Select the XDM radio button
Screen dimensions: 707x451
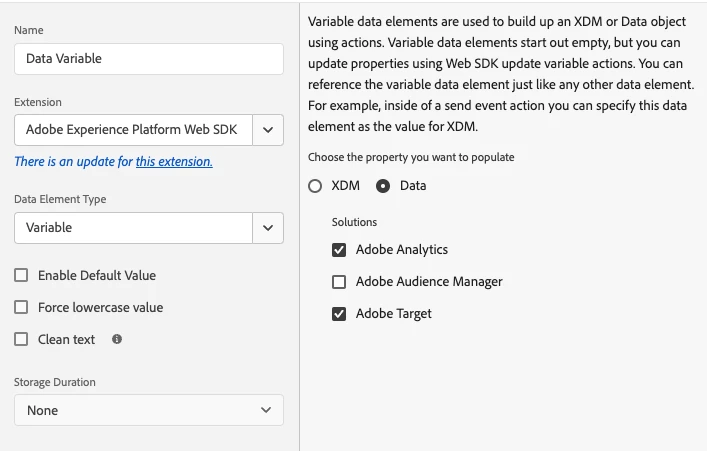(x=315, y=186)
